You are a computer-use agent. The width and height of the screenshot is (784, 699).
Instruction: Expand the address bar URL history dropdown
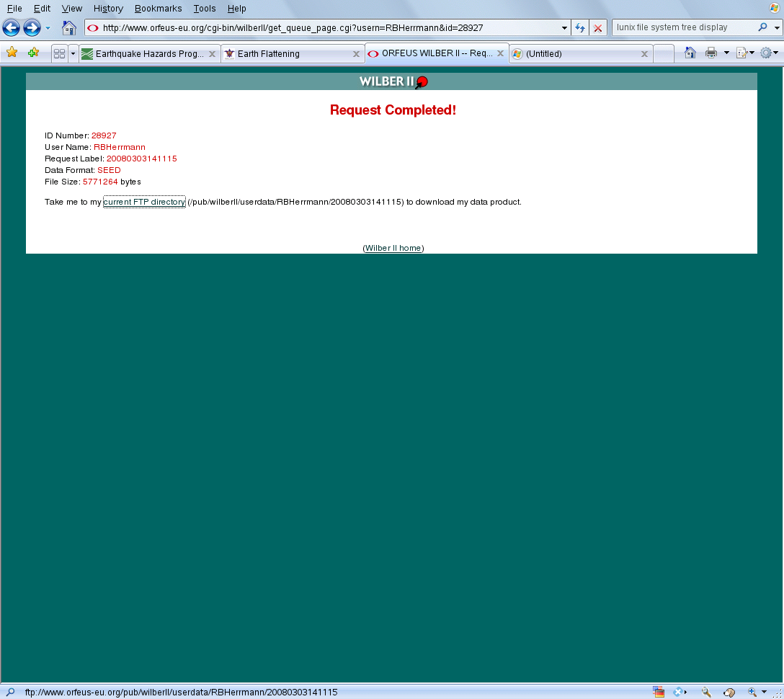pos(564,28)
